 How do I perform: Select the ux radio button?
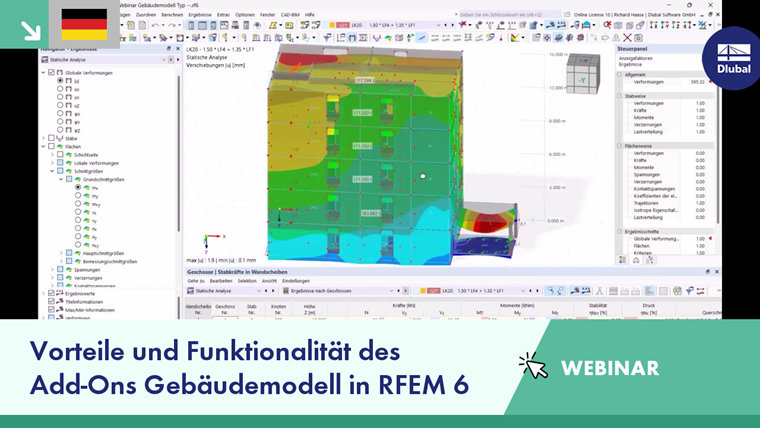click(x=60, y=89)
